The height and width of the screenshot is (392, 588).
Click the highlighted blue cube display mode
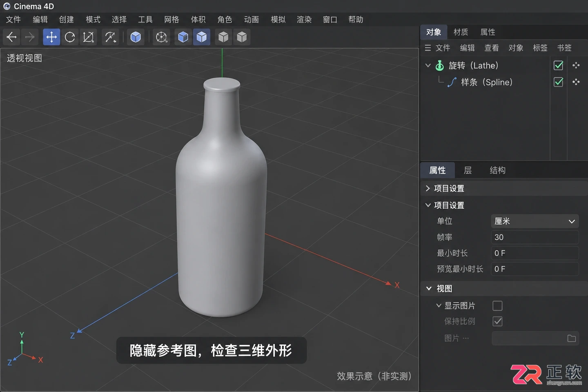pos(202,37)
